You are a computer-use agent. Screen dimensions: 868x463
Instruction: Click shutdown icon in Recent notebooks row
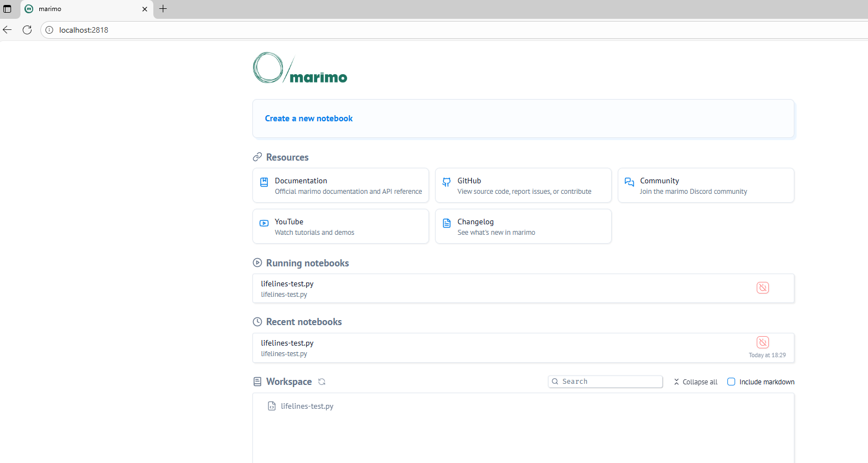[762, 342]
